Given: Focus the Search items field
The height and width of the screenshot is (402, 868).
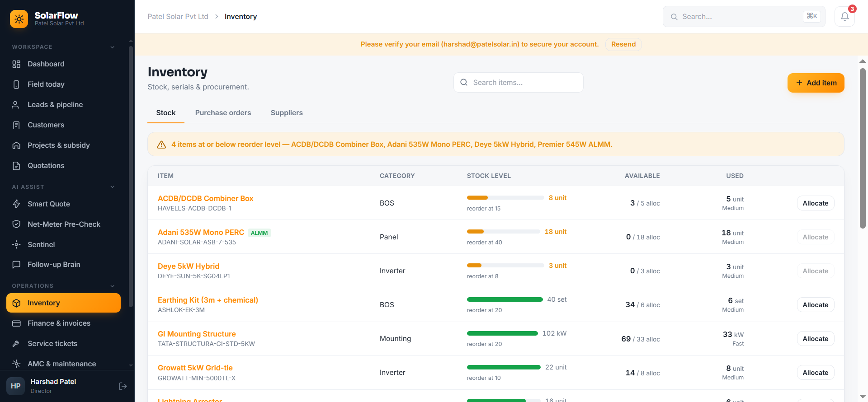Looking at the screenshot, I should click(518, 83).
